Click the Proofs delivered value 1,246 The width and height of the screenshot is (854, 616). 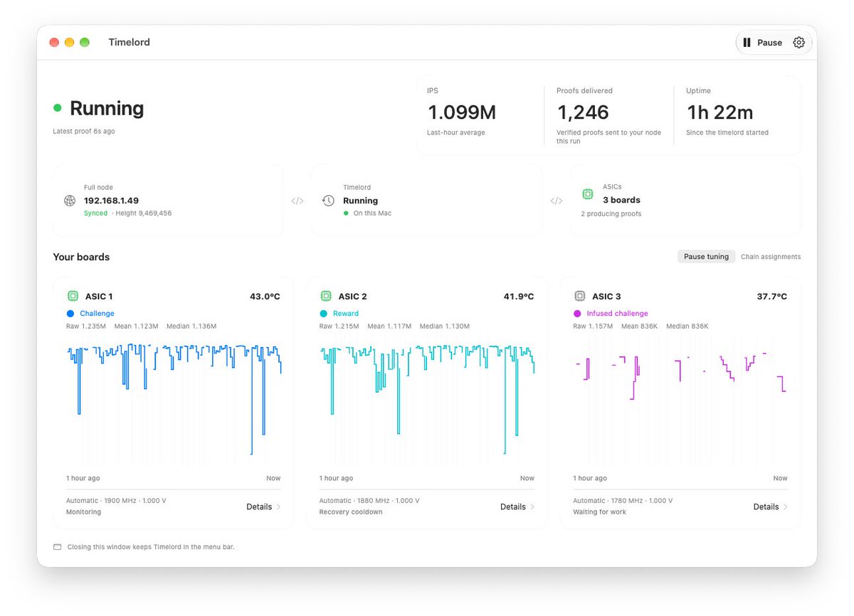tap(583, 112)
